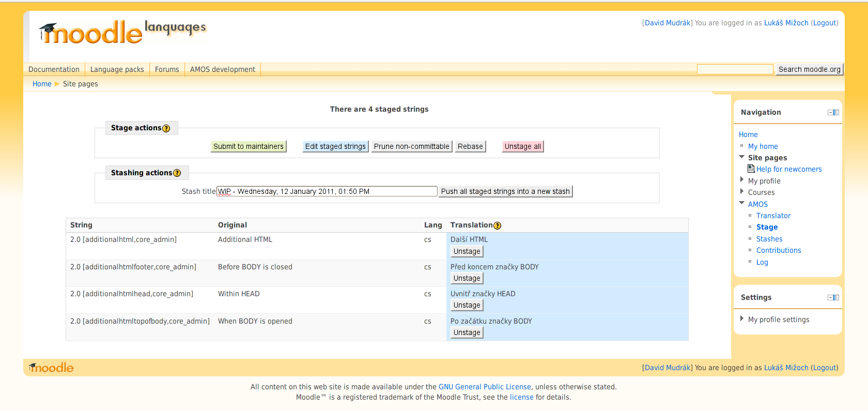
Task: Open AMOS link in Navigation
Action: (757, 204)
